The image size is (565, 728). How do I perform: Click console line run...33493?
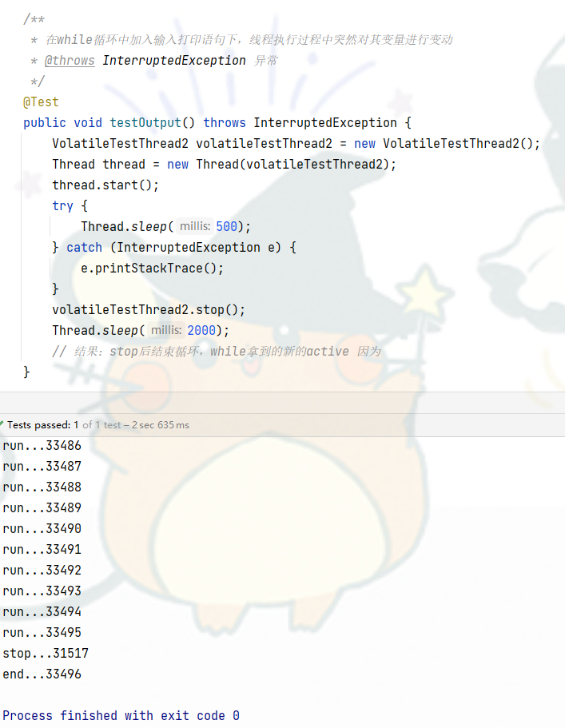point(42,591)
